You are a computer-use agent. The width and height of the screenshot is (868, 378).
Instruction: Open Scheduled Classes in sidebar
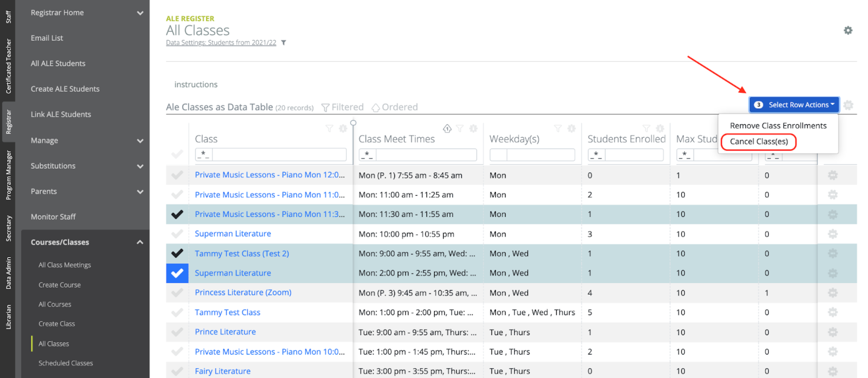65,363
